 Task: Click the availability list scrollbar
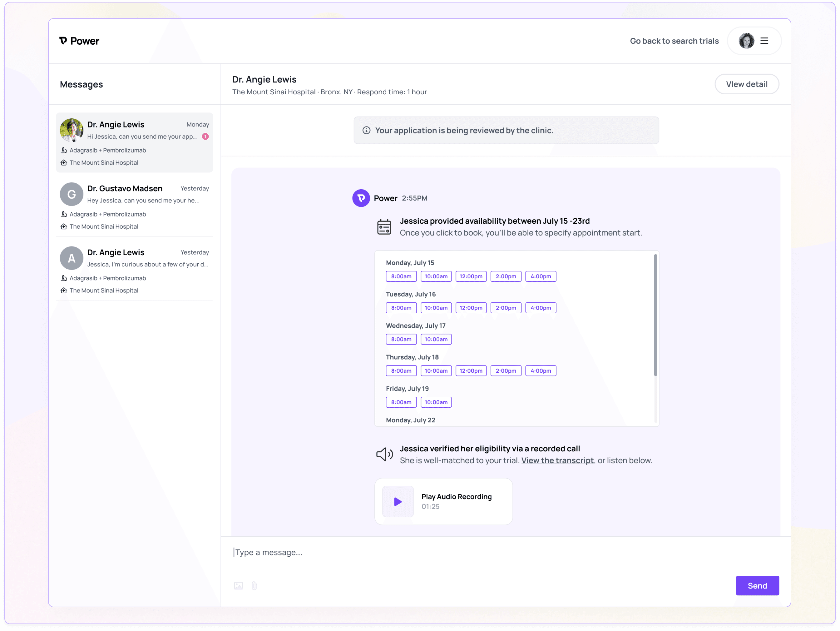click(x=655, y=315)
